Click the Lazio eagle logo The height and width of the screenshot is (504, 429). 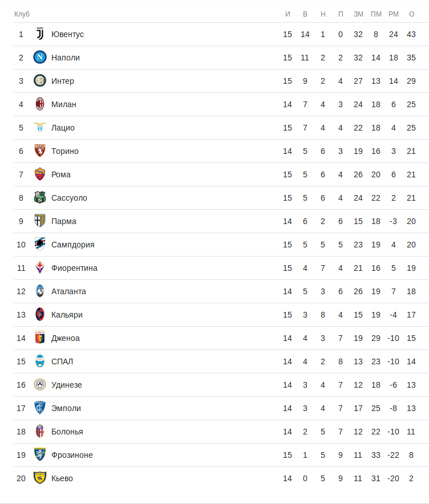click(x=39, y=128)
